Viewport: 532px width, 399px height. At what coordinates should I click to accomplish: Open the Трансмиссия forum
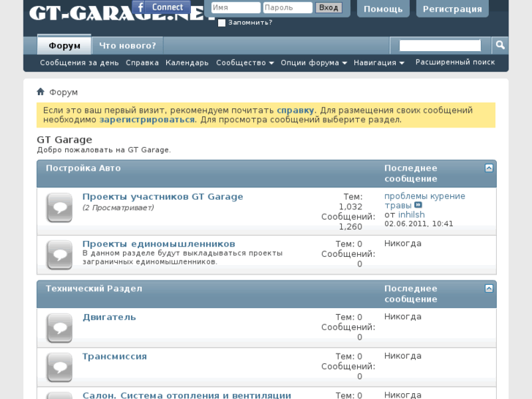coord(115,357)
